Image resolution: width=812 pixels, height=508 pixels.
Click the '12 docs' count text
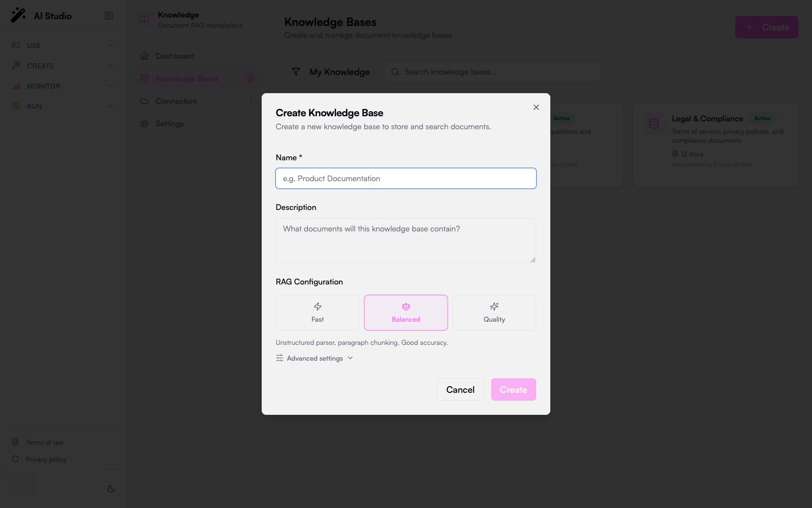coord(692,154)
